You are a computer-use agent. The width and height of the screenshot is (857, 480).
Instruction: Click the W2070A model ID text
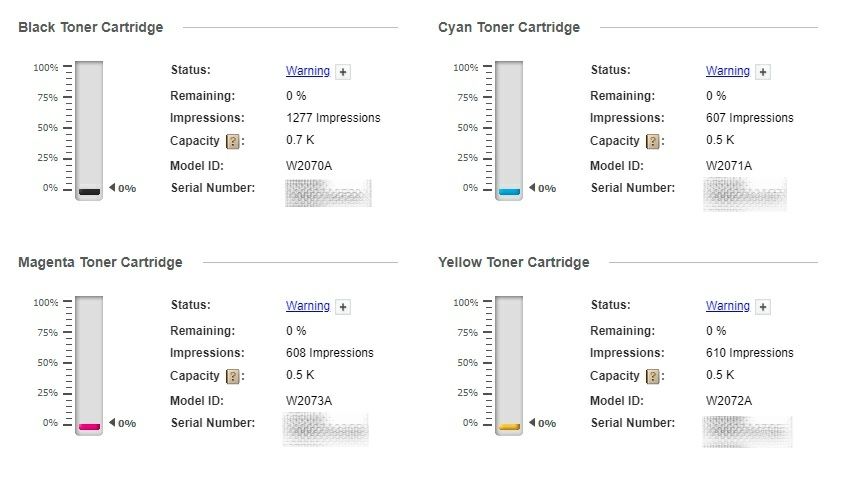[309, 166]
